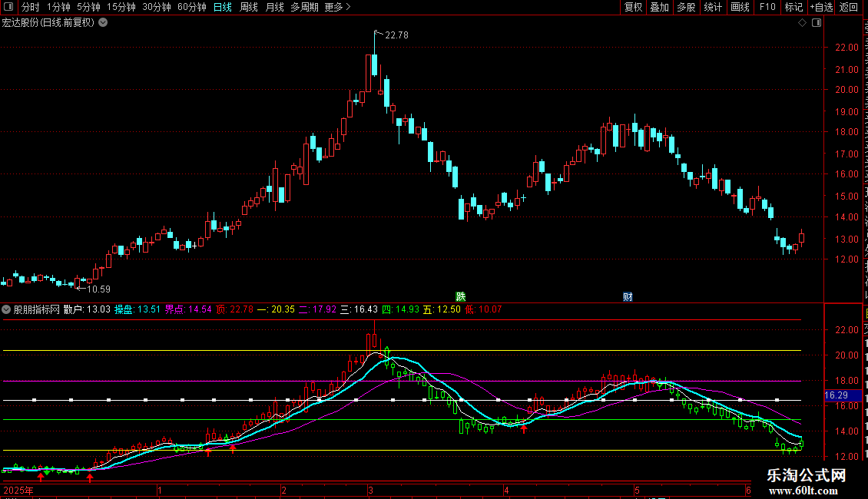
Task: Select the 15分钟 period tab
Action: click(x=121, y=7)
